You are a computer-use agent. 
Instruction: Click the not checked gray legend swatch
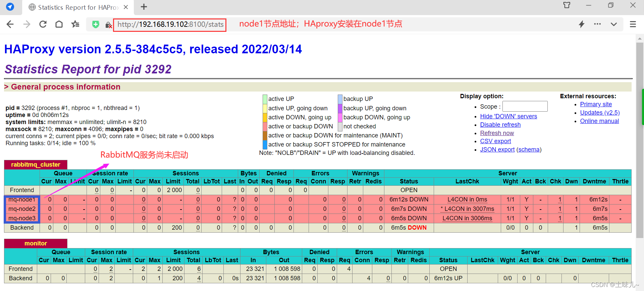coord(340,126)
